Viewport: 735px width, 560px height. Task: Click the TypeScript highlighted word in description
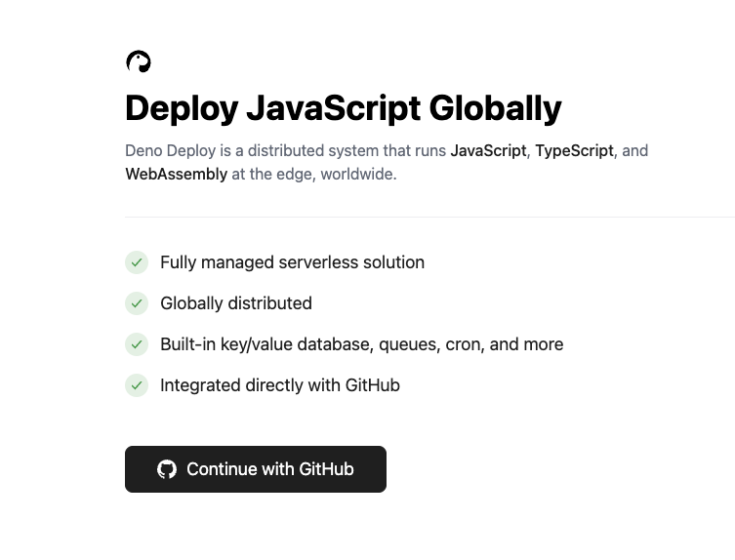574,151
